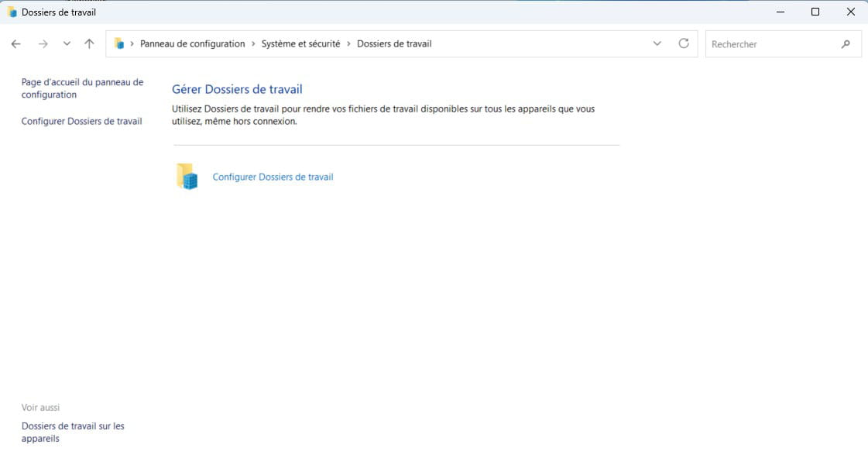
Task: Click Configurer Dossiers de travail in left sidebar
Action: [81, 121]
